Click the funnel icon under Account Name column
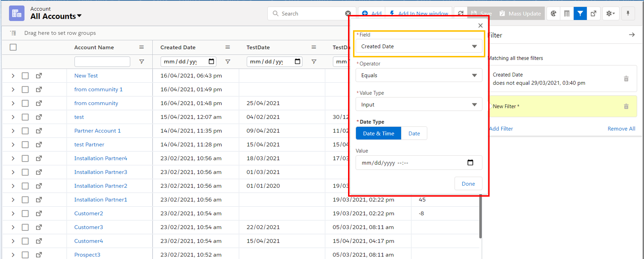Screen dimensions: 644x259 coord(142,62)
